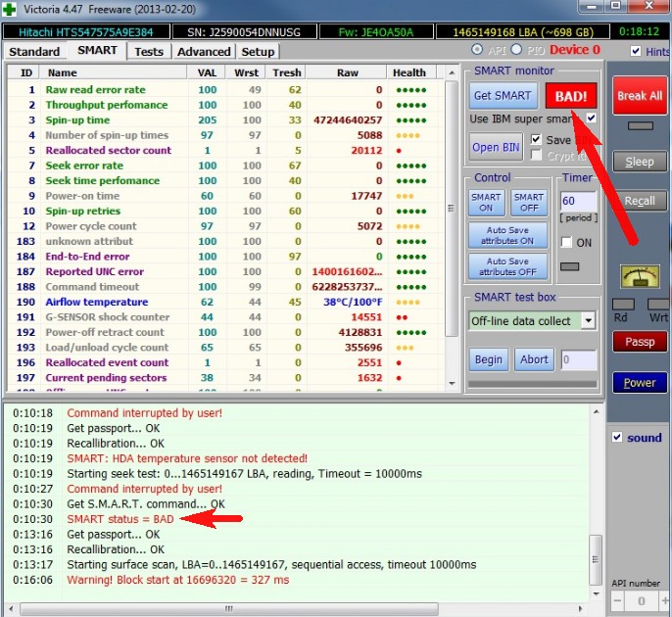Click Auto Save attributes ON

tap(507, 235)
